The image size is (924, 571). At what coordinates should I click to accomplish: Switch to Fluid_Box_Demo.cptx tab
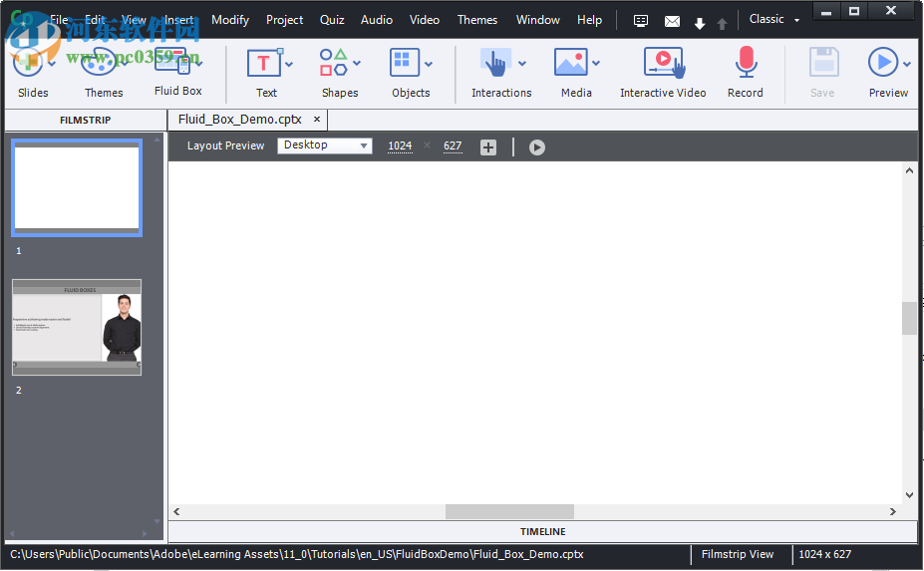[x=240, y=120]
